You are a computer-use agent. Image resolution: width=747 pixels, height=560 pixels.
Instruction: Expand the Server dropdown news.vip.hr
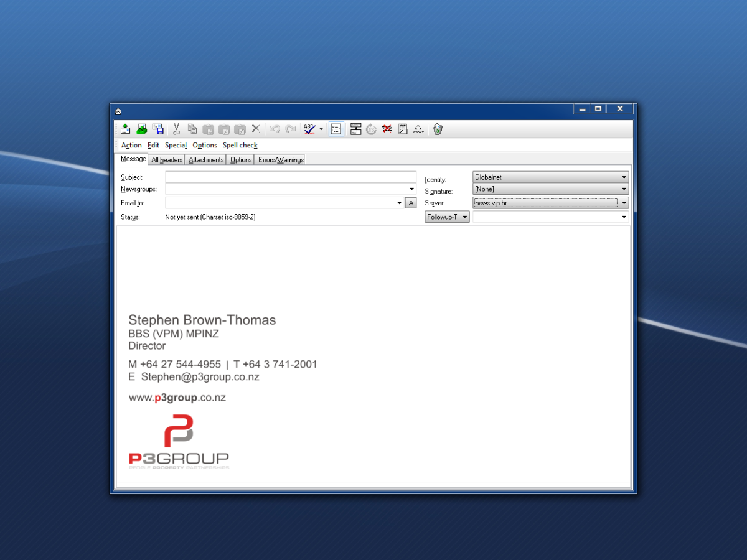click(551, 203)
